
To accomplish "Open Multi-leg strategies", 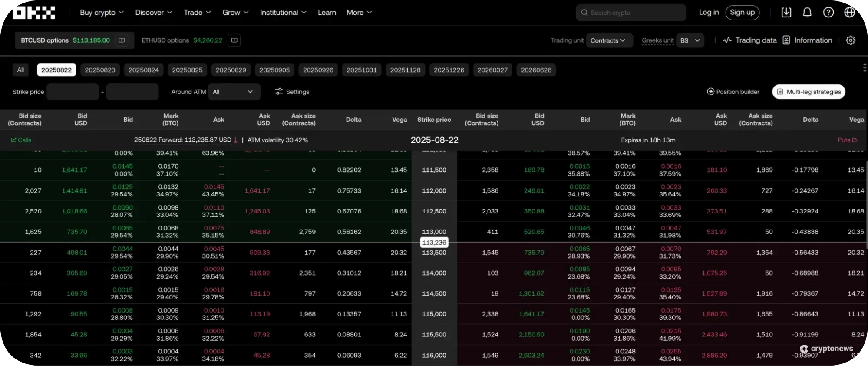I will [809, 92].
